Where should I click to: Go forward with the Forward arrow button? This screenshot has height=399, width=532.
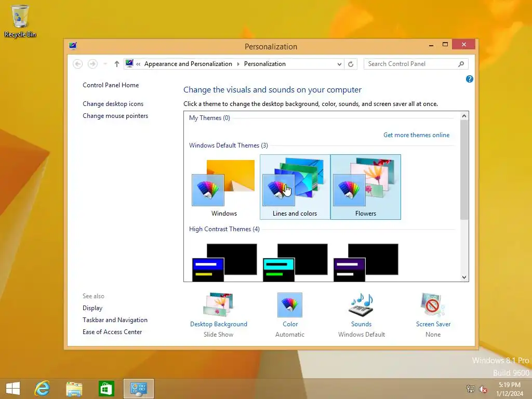click(92, 64)
